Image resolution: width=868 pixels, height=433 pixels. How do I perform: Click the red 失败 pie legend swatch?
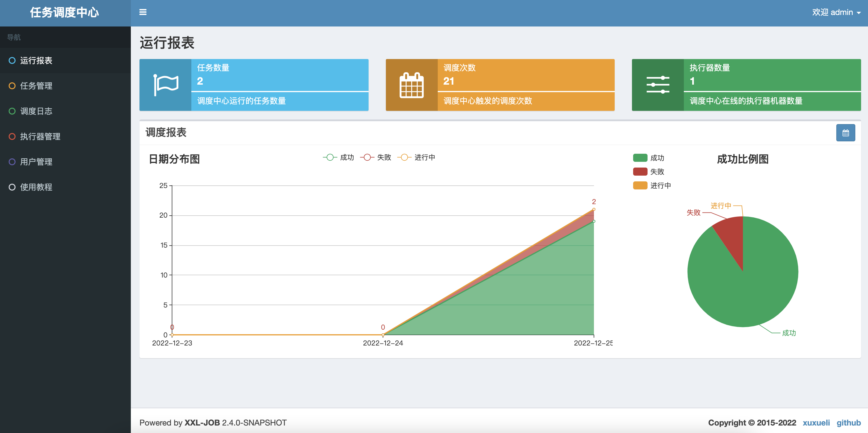pos(640,172)
